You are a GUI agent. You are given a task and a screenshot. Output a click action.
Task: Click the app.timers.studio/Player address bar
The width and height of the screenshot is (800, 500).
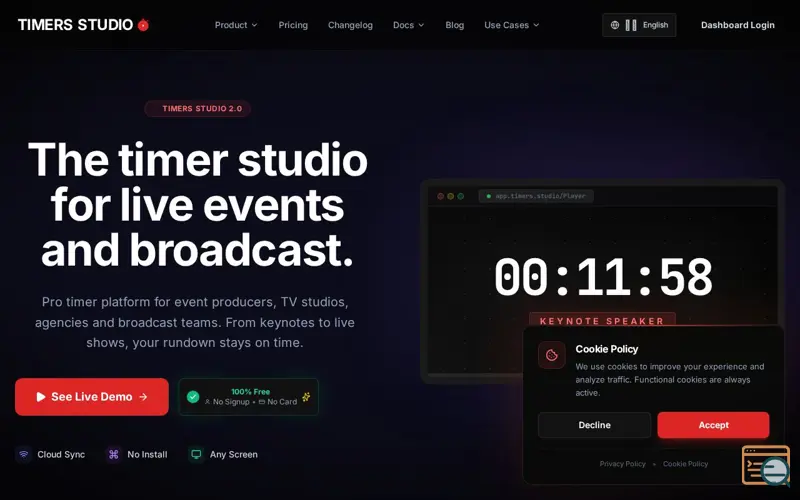click(x=536, y=196)
